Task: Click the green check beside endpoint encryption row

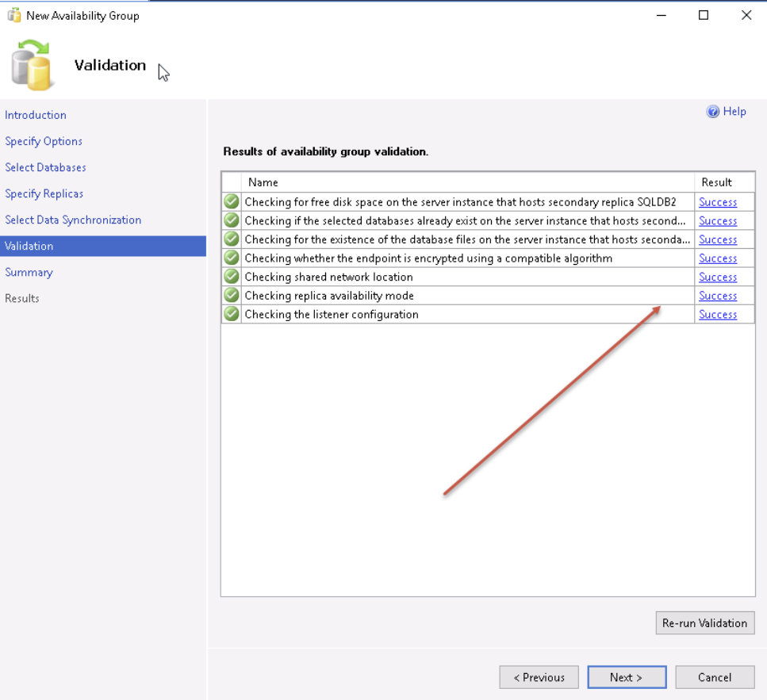Action: click(232, 258)
